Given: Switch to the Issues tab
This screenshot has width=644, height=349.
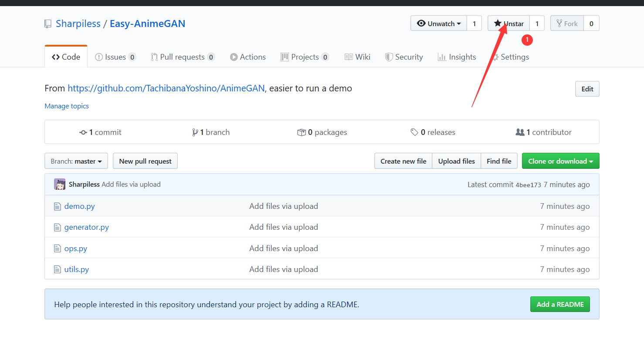Looking at the screenshot, I should (115, 57).
